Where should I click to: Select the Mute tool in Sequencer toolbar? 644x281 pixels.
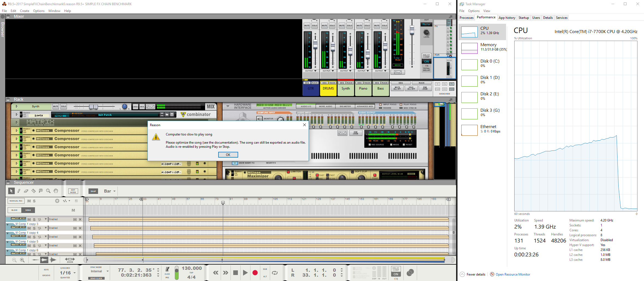click(x=41, y=191)
